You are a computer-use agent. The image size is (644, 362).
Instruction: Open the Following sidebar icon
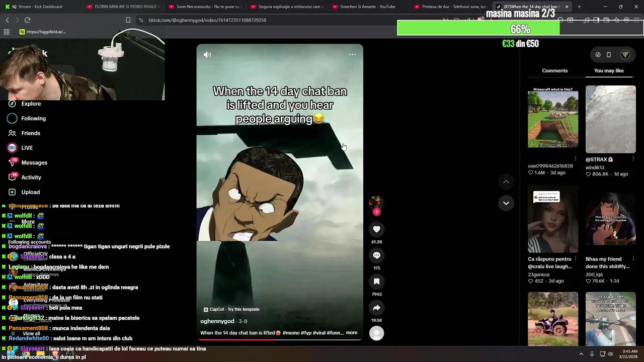pyautogui.click(x=12, y=118)
